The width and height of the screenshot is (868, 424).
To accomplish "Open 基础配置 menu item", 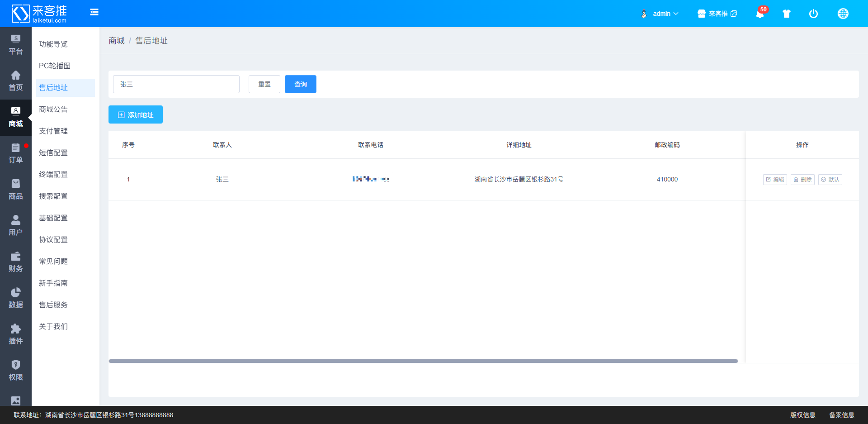I will tap(66, 218).
